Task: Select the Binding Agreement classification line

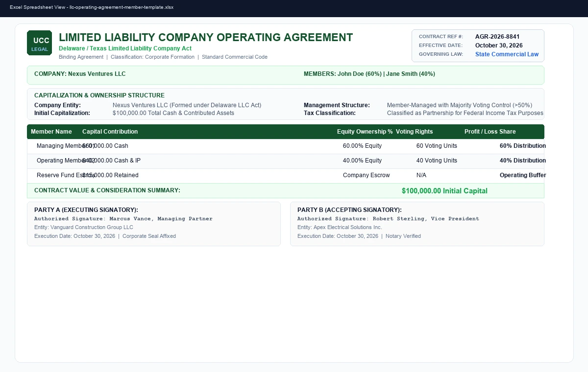Action: [x=163, y=57]
